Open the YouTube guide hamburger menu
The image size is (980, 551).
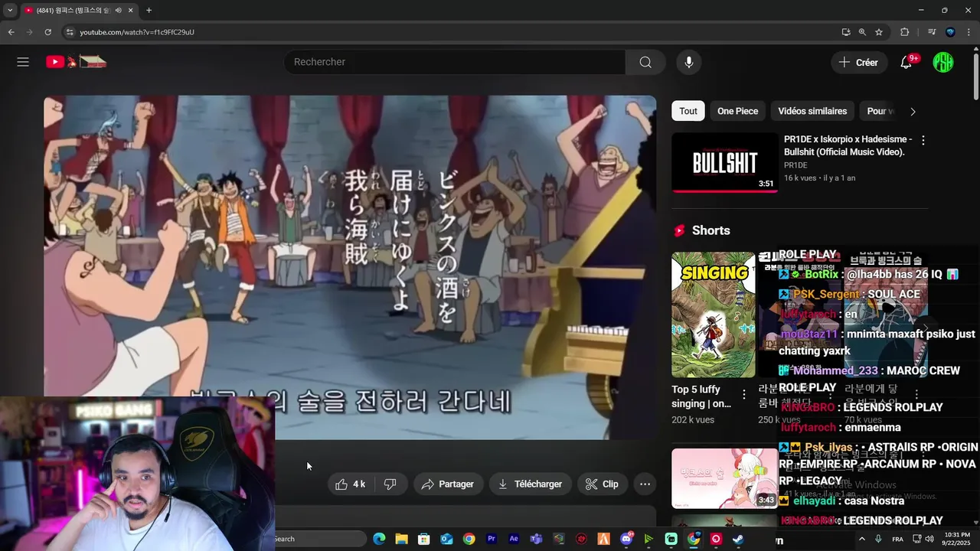[23, 62]
